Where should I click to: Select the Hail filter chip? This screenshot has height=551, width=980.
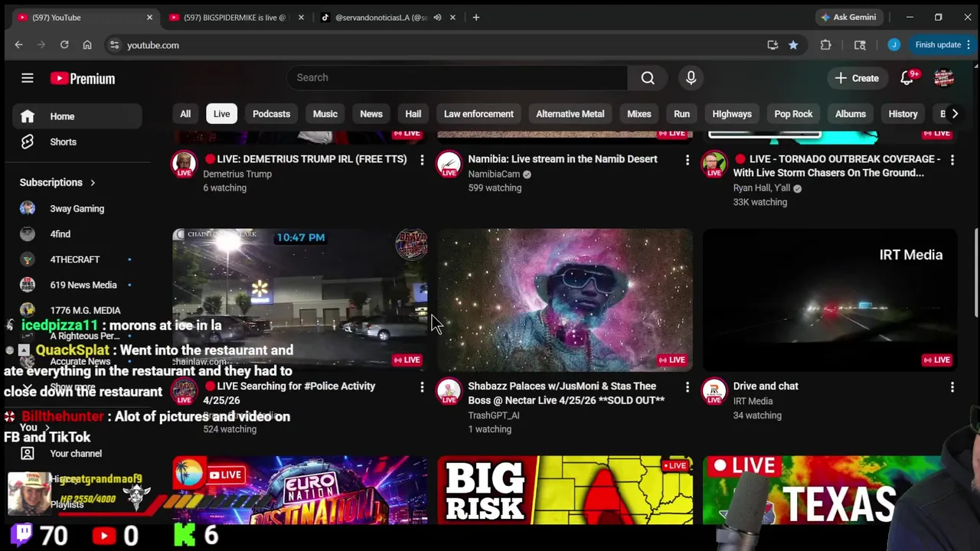[413, 114]
